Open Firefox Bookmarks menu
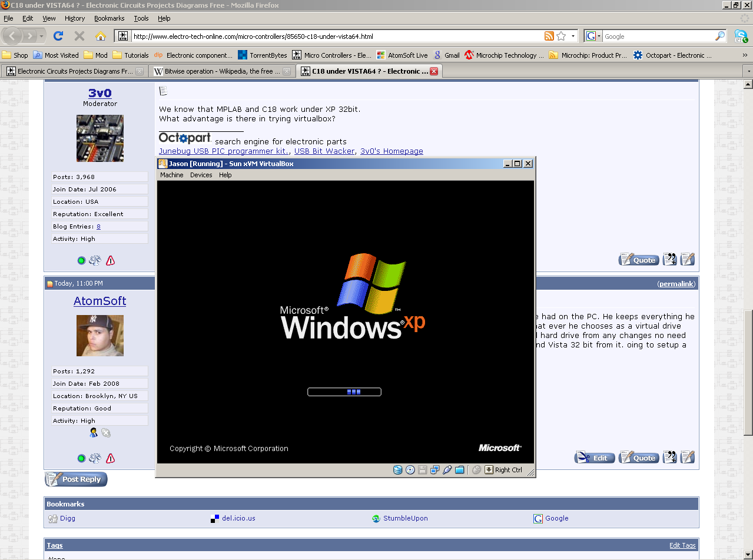753x560 pixels. pyautogui.click(x=110, y=18)
